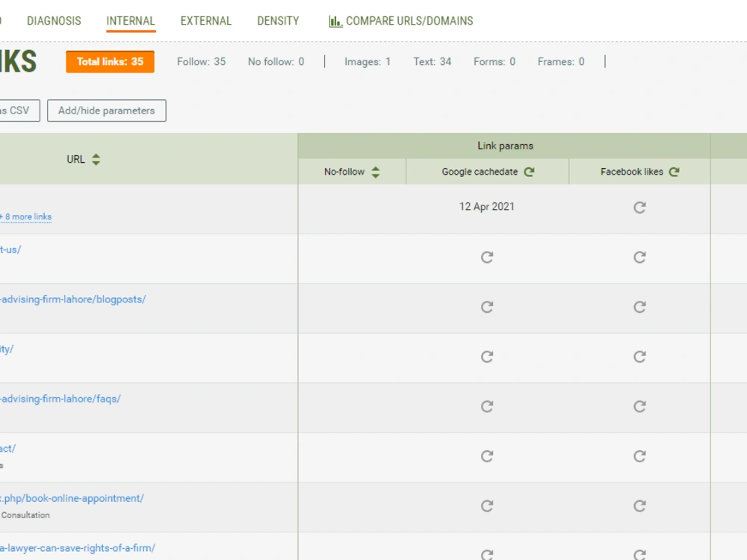Refresh all Google cachedate values in header
Screen dimensions: 747x560
coord(530,172)
